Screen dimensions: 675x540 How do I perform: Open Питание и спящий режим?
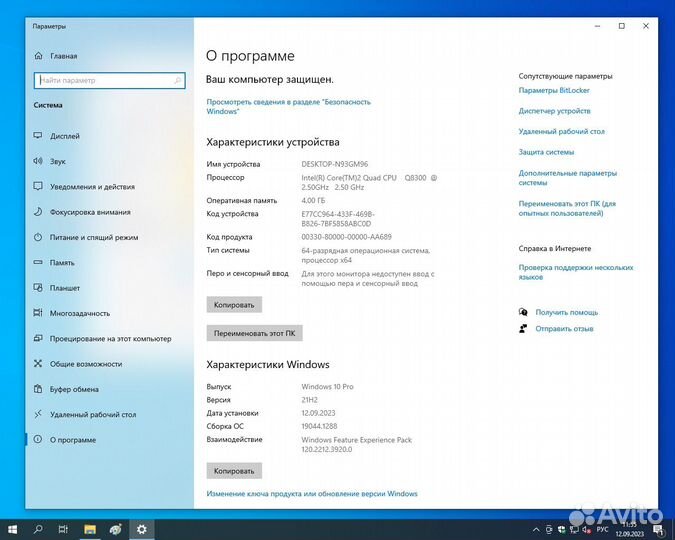pos(93,237)
